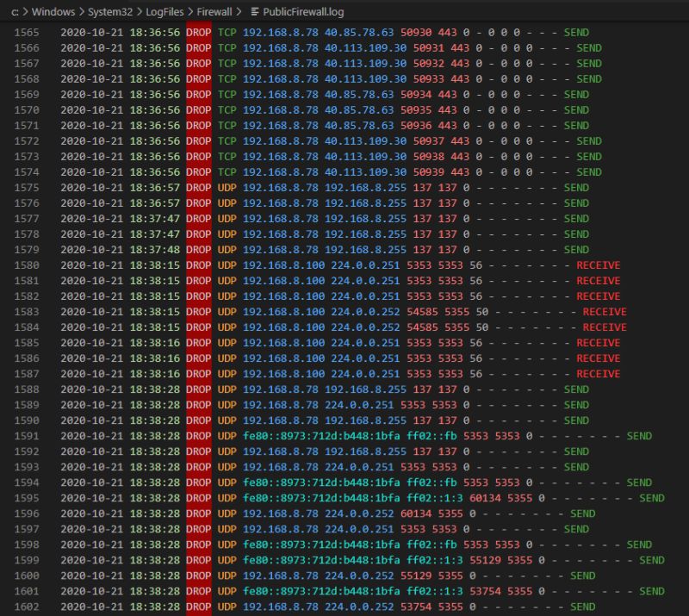Click SEND on line 1565

click(x=576, y=33)
